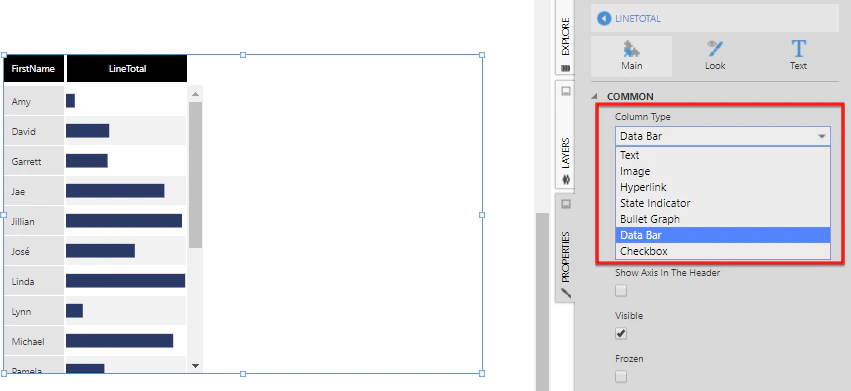Click David's data bar
The height and width of the screenshot is (391, 851).
(87, 130)
